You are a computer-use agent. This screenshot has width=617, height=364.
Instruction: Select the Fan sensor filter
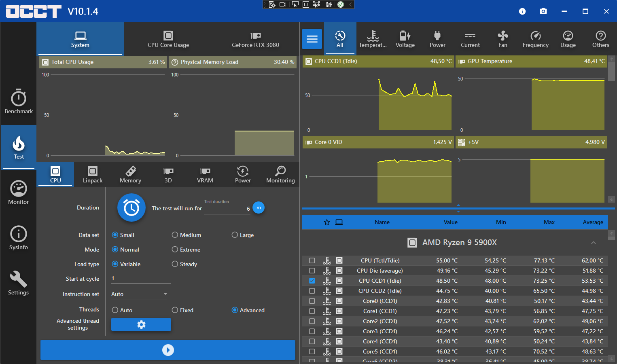click(503, 39)
